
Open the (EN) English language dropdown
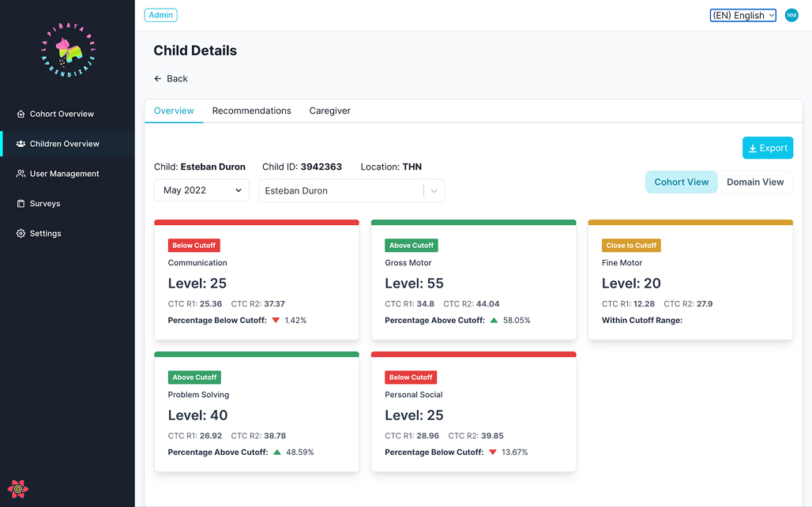click(x=742, y=15)
